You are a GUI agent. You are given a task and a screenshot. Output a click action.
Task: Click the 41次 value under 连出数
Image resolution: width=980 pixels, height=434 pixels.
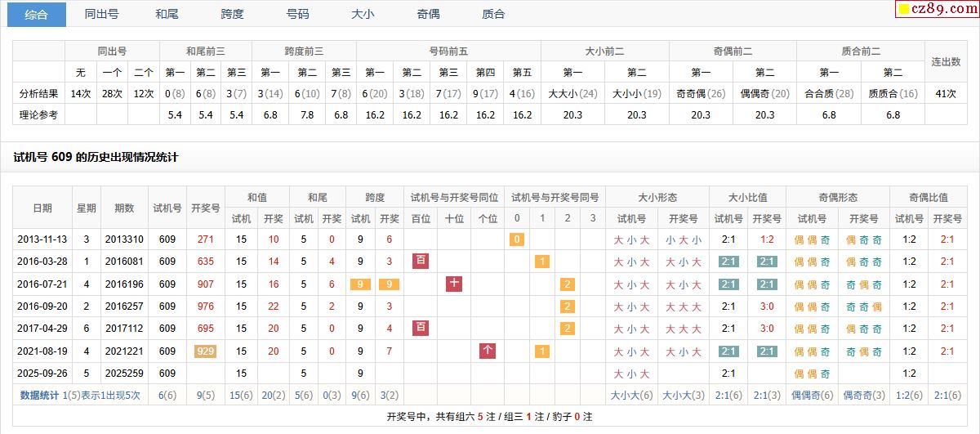coord(946,93)
